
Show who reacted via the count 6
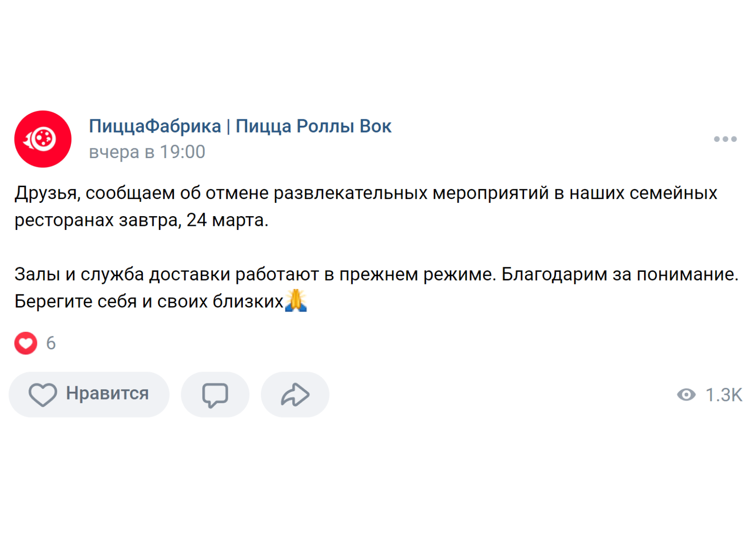[51, 343]
